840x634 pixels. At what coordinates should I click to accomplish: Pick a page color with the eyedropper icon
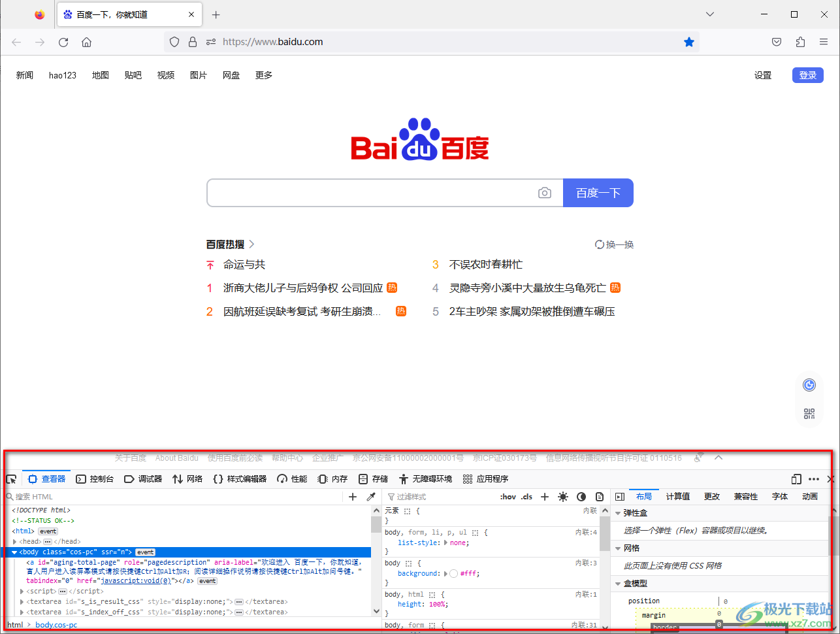tap(371, 497)
